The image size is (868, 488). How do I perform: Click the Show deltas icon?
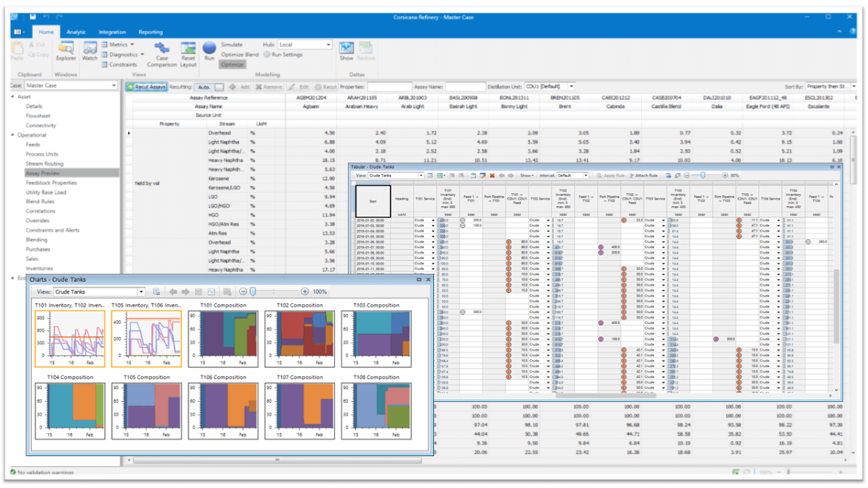346,51
